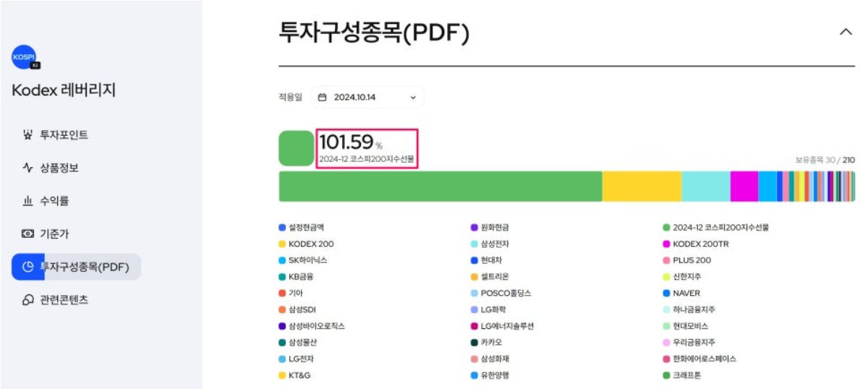
Task: Click the 한화에어로스페이스 legend item
Action: 699,359
